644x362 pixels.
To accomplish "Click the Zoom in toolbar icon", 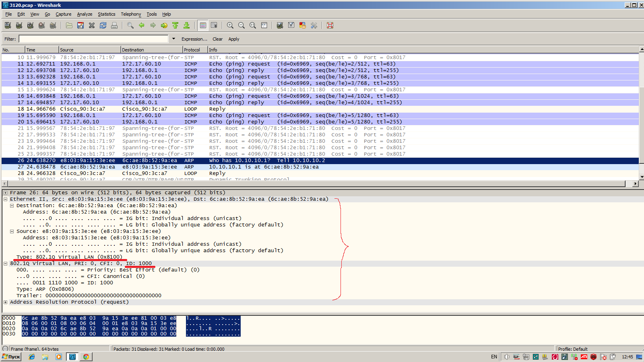I will [x=230, y=25].
